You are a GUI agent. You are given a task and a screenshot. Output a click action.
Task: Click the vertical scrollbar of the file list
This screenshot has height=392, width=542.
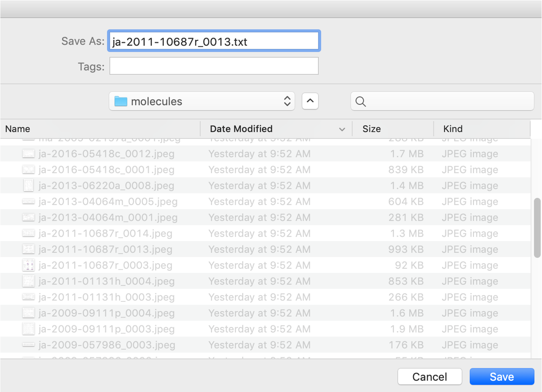pyautogui.click(x=537, y=228)
